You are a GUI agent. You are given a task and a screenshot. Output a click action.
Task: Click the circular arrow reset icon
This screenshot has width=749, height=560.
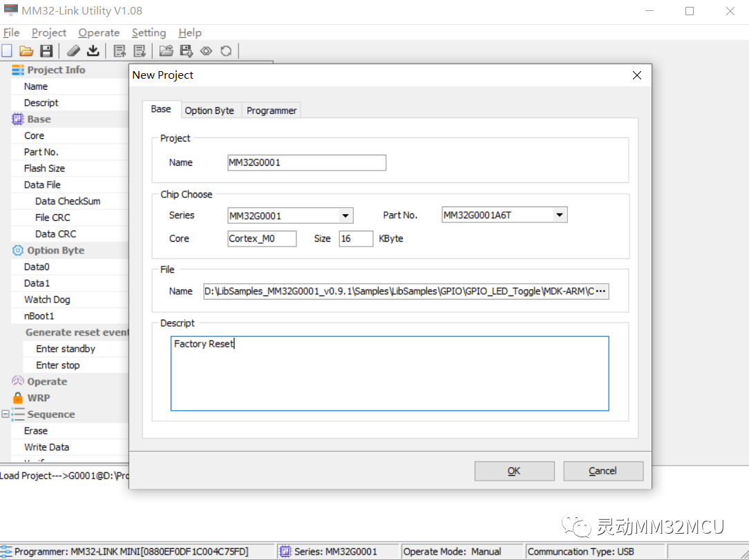click(226, 50)
